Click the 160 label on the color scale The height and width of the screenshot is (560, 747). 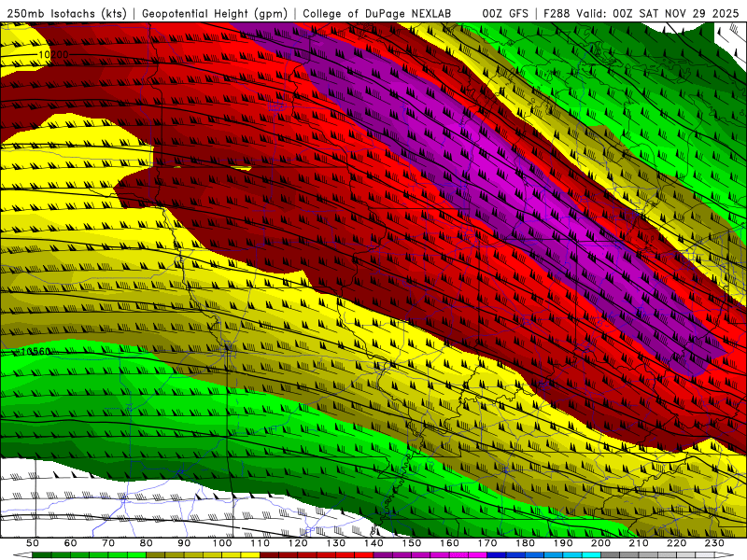tap(449, 543)
